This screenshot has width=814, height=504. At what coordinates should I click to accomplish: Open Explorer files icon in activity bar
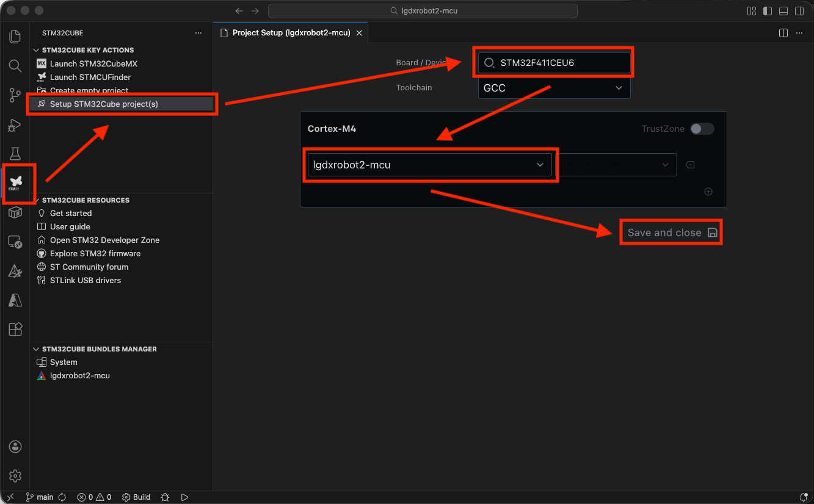15,37
